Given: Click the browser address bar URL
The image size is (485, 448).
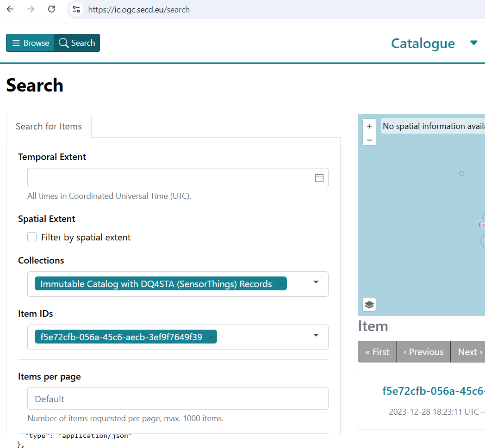Looking at the screenshot, I should pyautogui.click(x=139, y=10).
